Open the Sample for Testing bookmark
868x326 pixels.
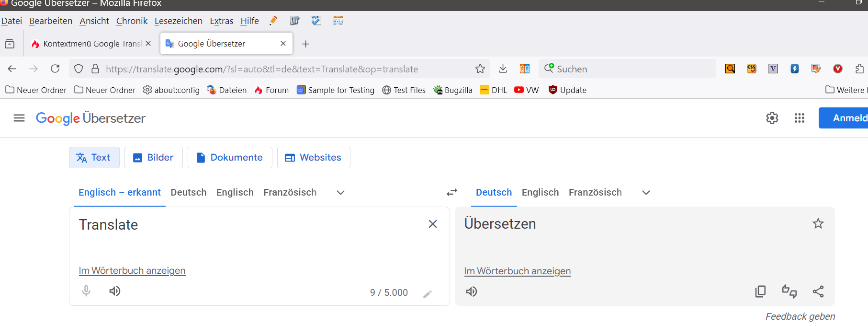[x=336, y=90]
